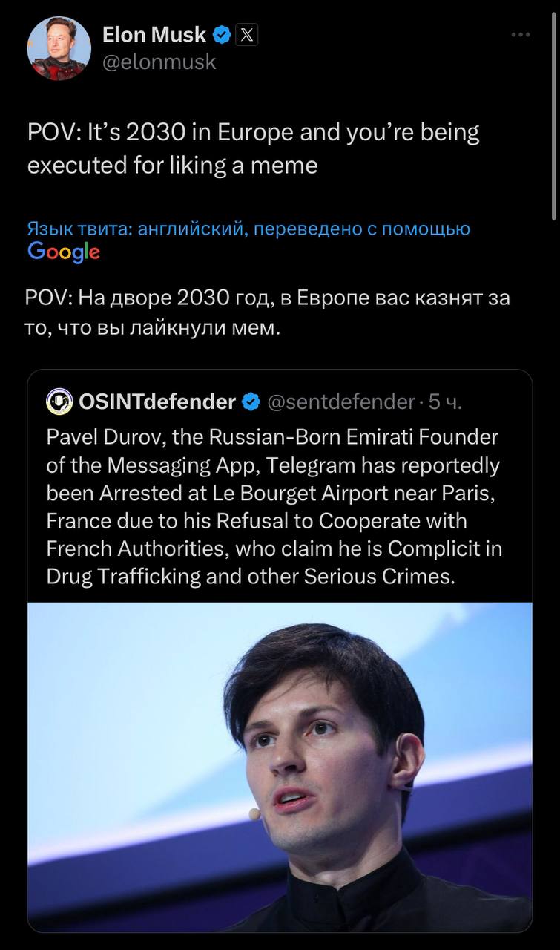The image size is (560, 950).
Task: Open the quoted tweet text about Telegram founder
Action: point(274,506)
